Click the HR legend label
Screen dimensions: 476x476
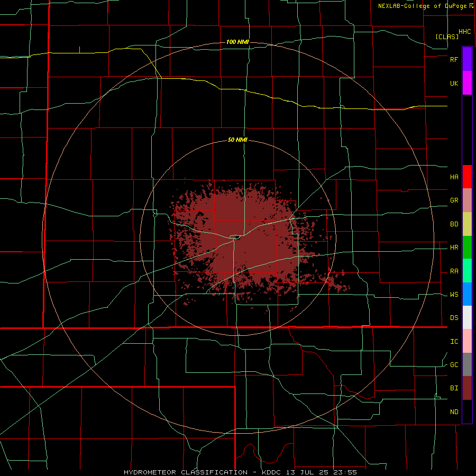click(454, 248)
